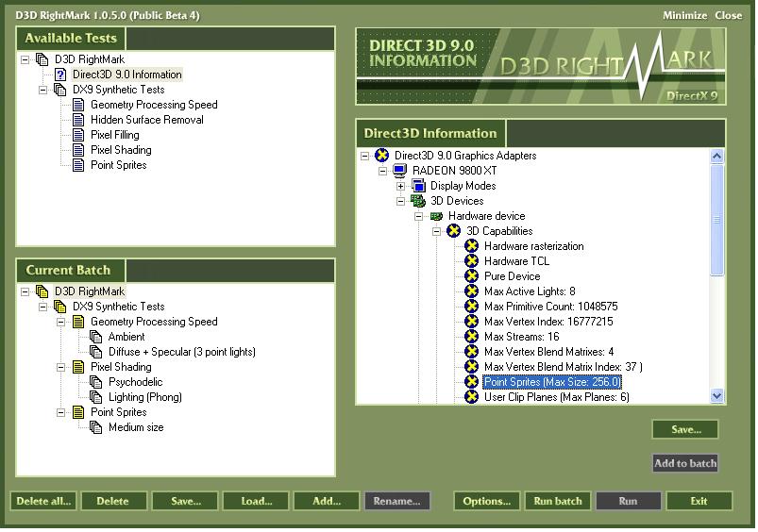Screen dimensions: 758x532
Task: Select the Current Batch panel tab
Action: (x=71, y=270)
